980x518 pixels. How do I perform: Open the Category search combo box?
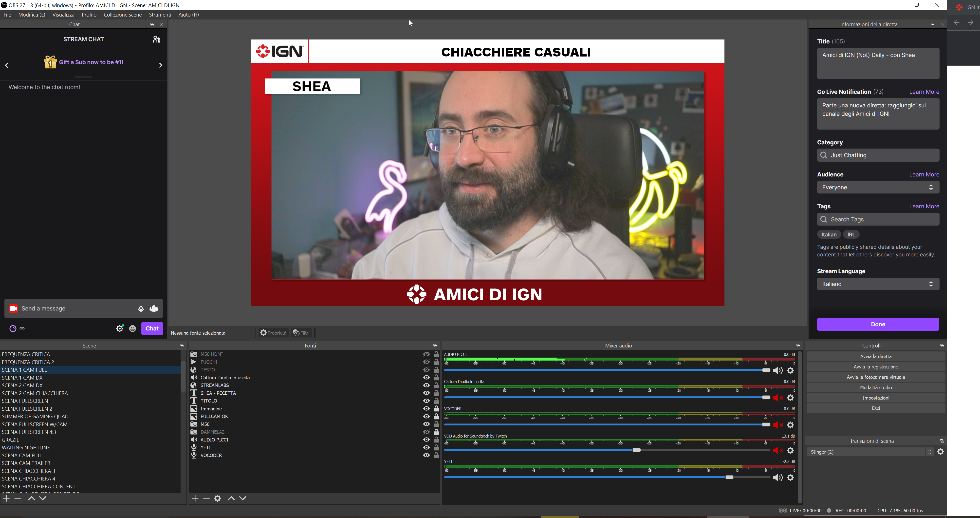click(x=878, y=155)
